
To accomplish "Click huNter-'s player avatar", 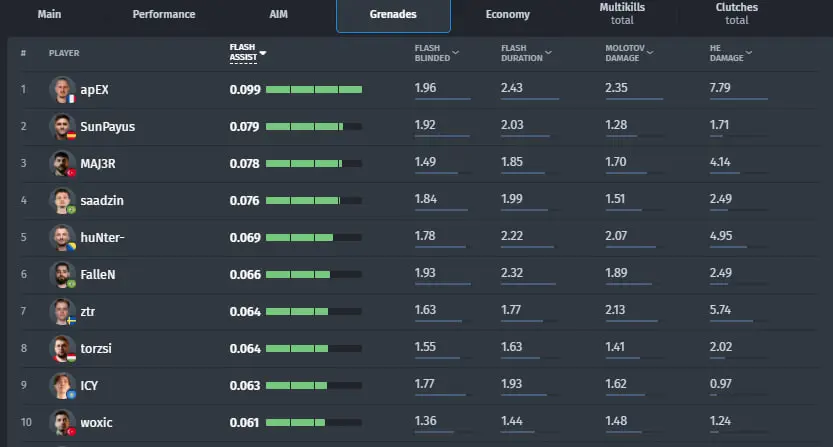I will pos(62,238).
